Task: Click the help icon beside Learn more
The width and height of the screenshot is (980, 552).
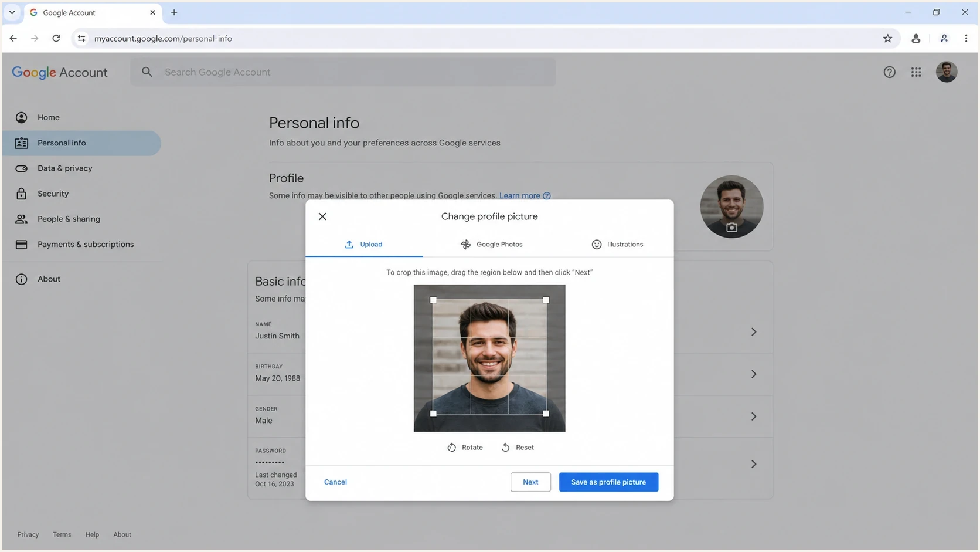Action: pos(547,196)
